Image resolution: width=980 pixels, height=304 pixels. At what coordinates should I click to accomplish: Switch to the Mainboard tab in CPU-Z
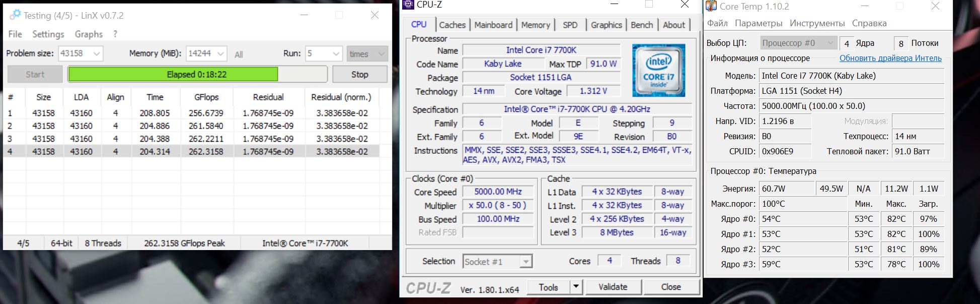pos(493,25)
